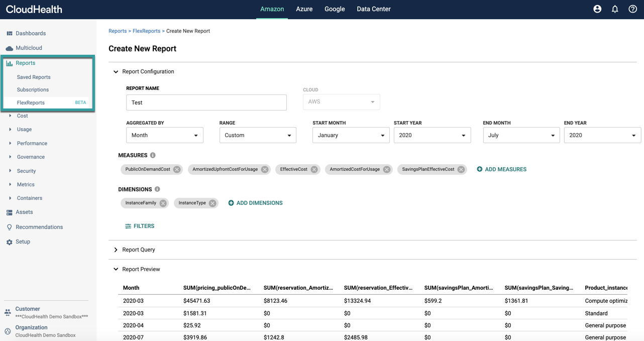Remove the InstanceType dimension chip

tap(212, 203)
